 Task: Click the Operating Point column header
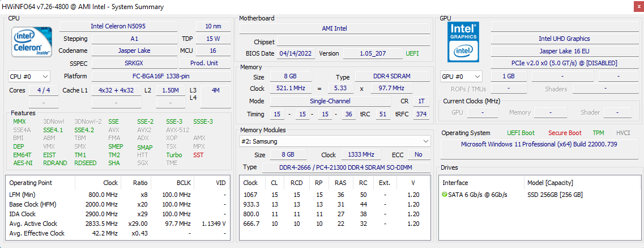(40, 183)
